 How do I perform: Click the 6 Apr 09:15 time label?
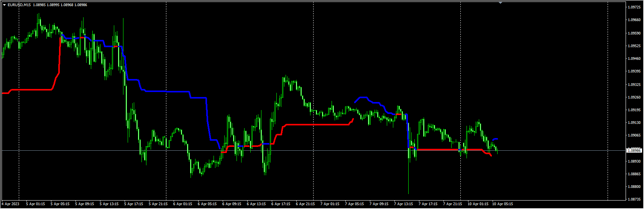click(x=232, y=204)
